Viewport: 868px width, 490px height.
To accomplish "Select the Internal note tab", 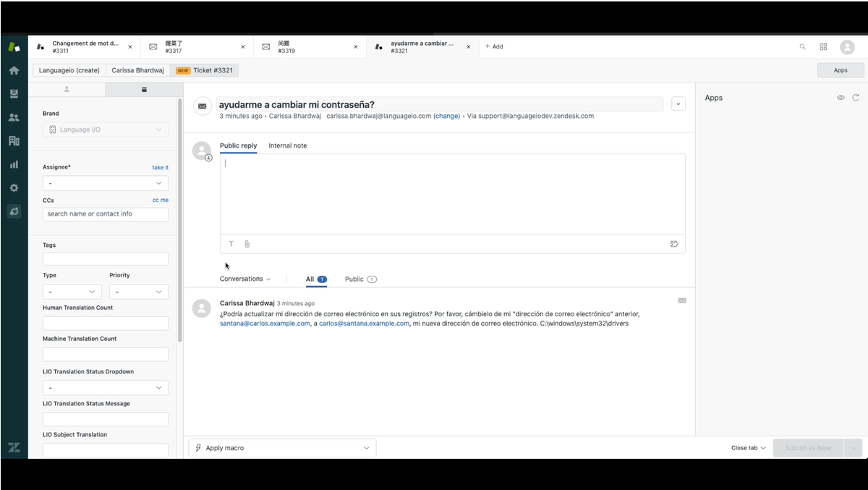I will click(x=288, y=145).
